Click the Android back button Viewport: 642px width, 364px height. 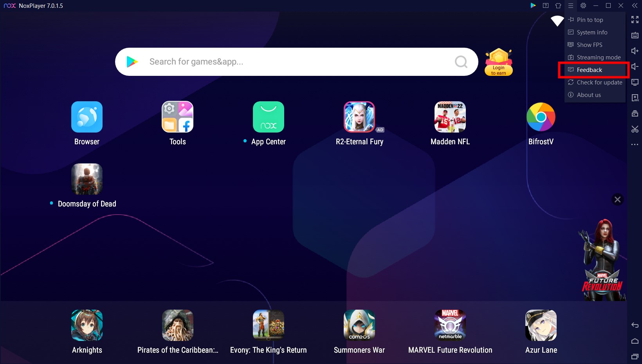[x=635, y=325]
